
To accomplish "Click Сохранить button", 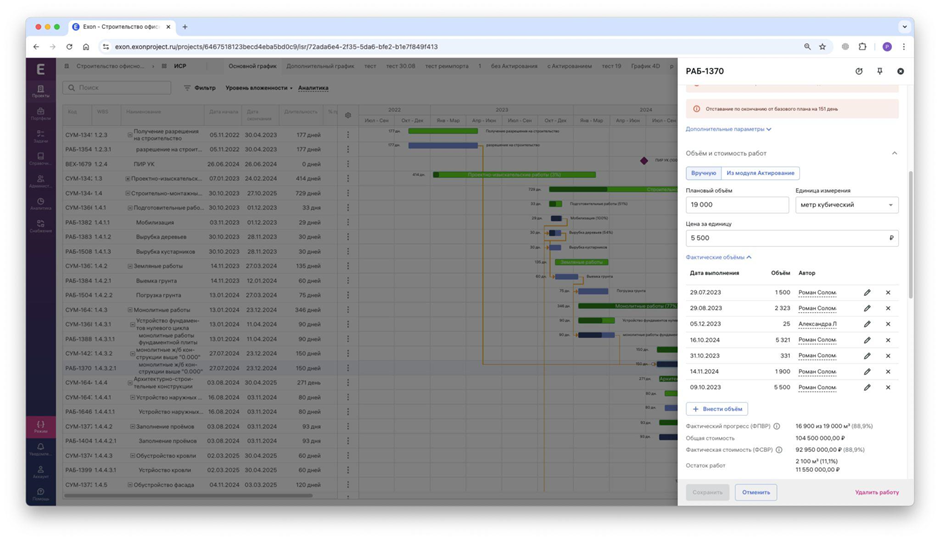I will click(x=707, y=493).
